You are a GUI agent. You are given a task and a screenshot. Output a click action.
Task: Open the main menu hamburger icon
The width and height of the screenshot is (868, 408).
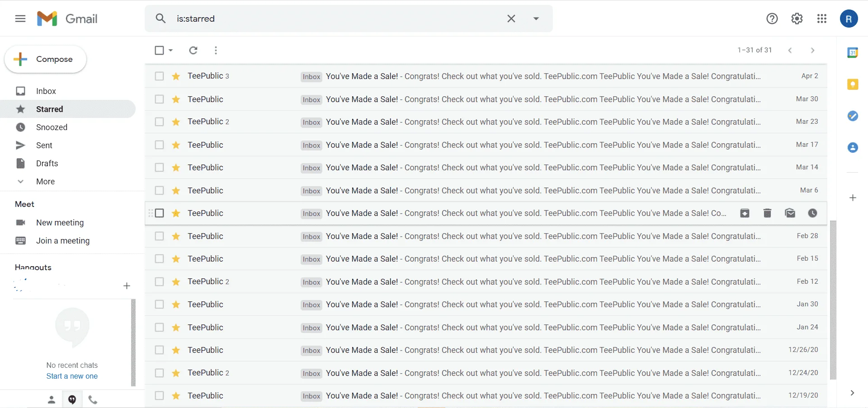20,19
